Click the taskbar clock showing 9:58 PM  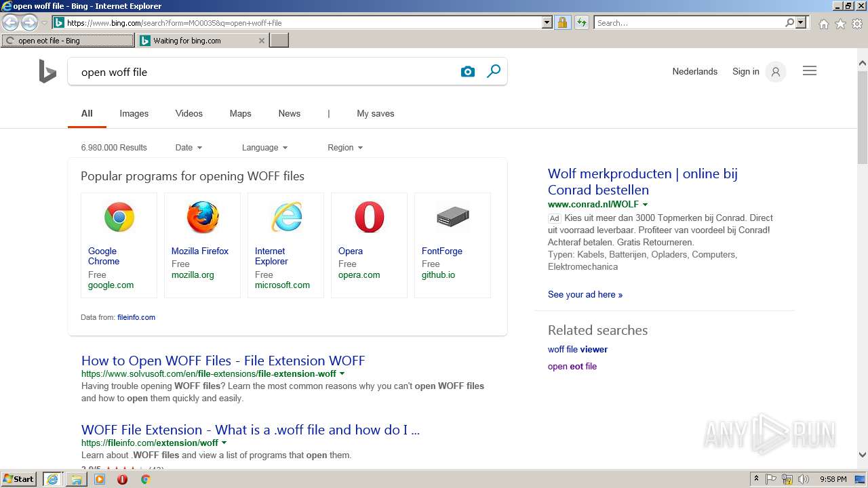[x=833, y=479]
